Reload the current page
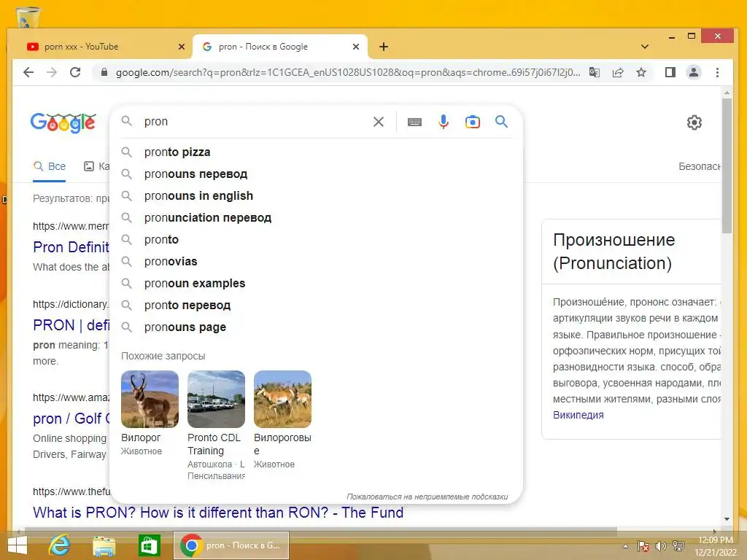Image resolution: width=747 pixels, height=560 pixels. point(75,72)
